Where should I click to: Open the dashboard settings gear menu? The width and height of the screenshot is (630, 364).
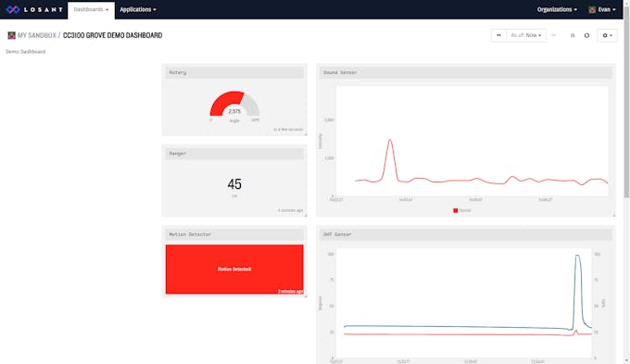point(607,35)
